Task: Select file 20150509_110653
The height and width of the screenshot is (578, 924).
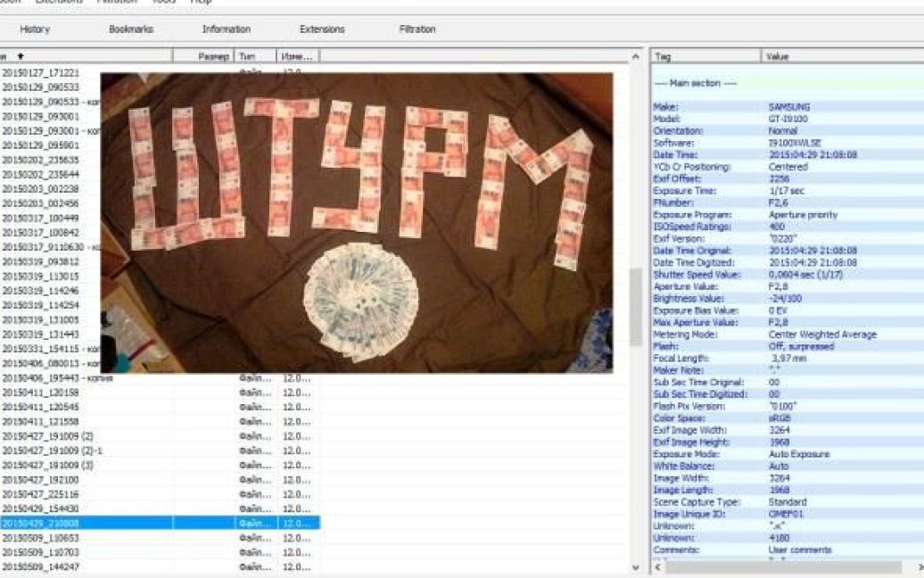Action: pyautogui.click(x=40, y=538)
